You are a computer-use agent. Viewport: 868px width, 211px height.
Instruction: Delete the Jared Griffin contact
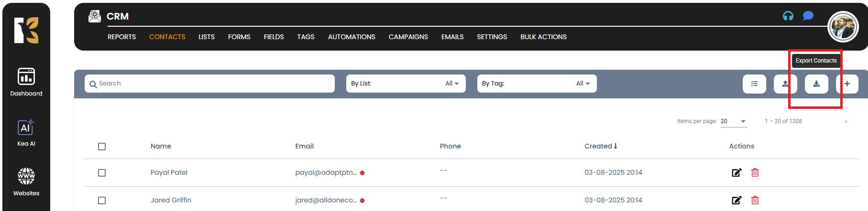click(x=755, y=200)
